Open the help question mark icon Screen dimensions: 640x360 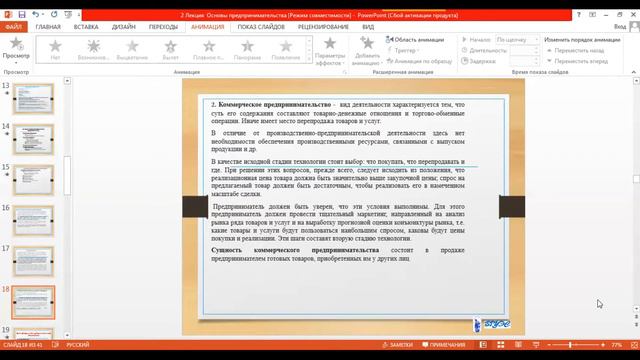point(578,15)
